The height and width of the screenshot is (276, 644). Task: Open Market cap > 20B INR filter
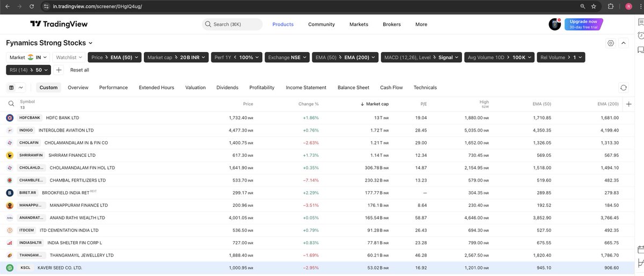coord(176,57)
